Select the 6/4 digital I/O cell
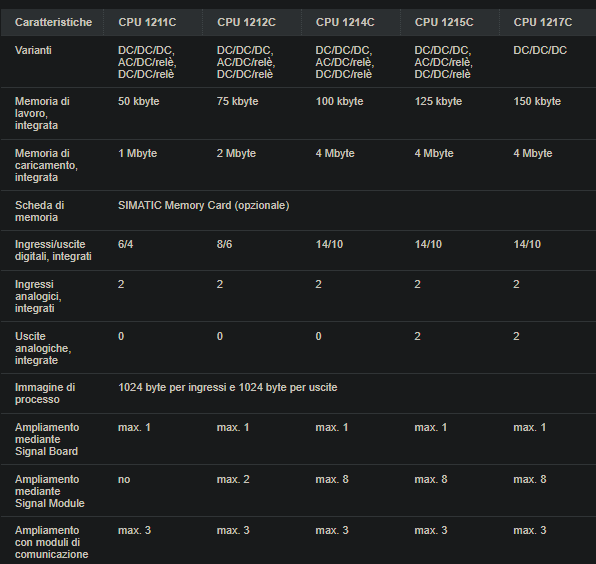 125,244
